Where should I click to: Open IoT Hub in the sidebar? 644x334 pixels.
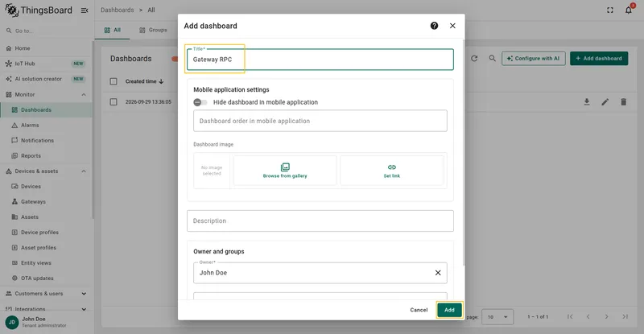(x=46, y=64)
